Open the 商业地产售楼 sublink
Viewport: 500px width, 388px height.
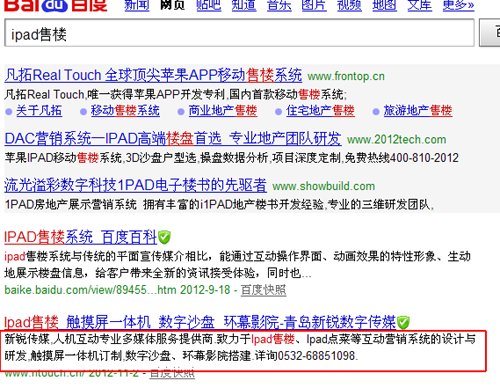point(223,111)
